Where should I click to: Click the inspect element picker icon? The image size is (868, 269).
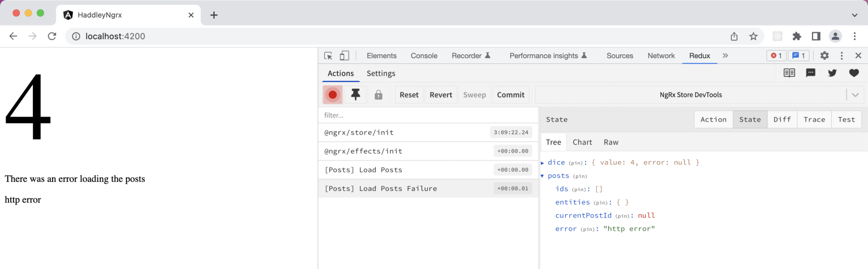[x=328, y=55]
